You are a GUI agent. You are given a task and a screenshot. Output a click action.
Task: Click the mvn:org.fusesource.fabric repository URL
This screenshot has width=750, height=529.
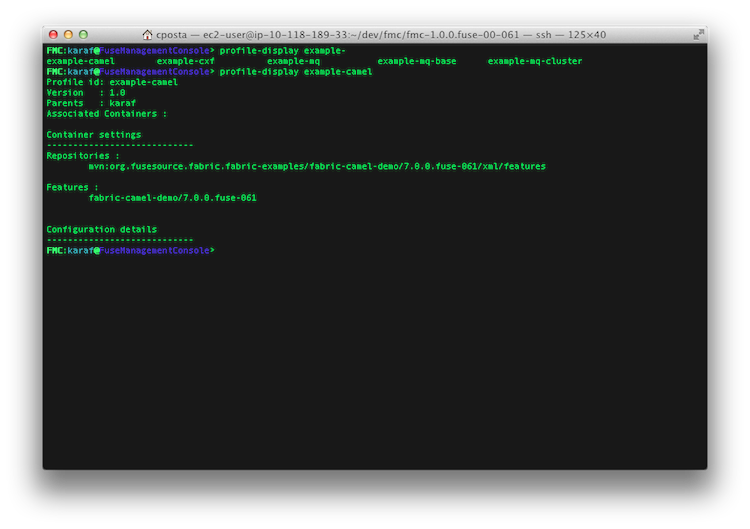[x=317, y=166]
